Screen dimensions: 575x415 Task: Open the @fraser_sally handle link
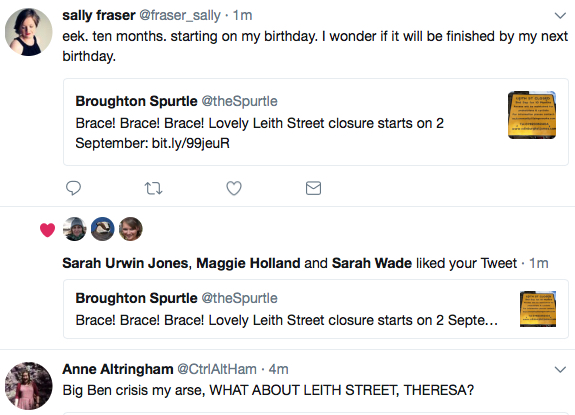(180, 15)
